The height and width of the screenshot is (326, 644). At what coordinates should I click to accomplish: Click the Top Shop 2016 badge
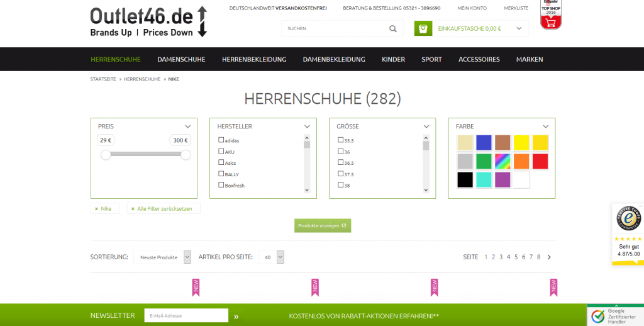tap(551, 14)
